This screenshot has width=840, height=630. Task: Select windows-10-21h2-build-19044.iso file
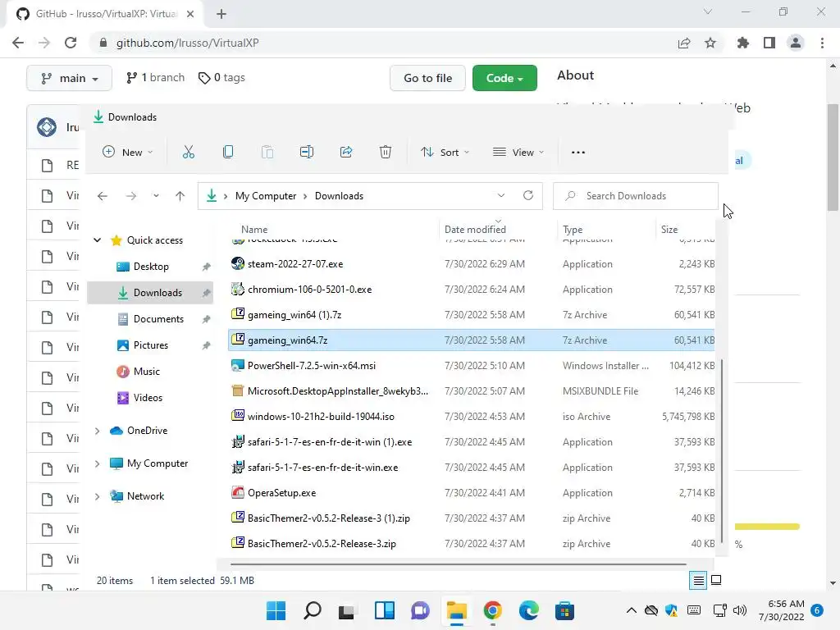tap(472, 417)
